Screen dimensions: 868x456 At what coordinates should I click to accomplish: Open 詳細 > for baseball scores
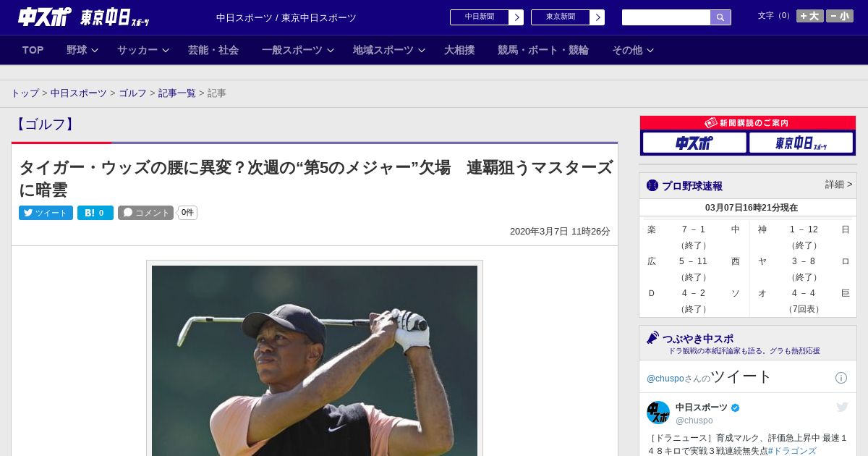click(x=839, y=185)
